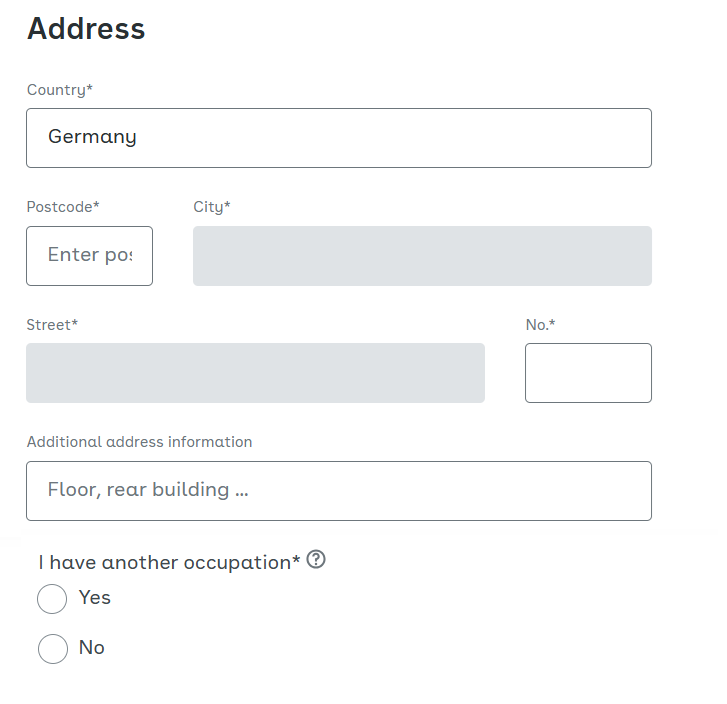Click the Address section heading

click(x=86, y=29)
